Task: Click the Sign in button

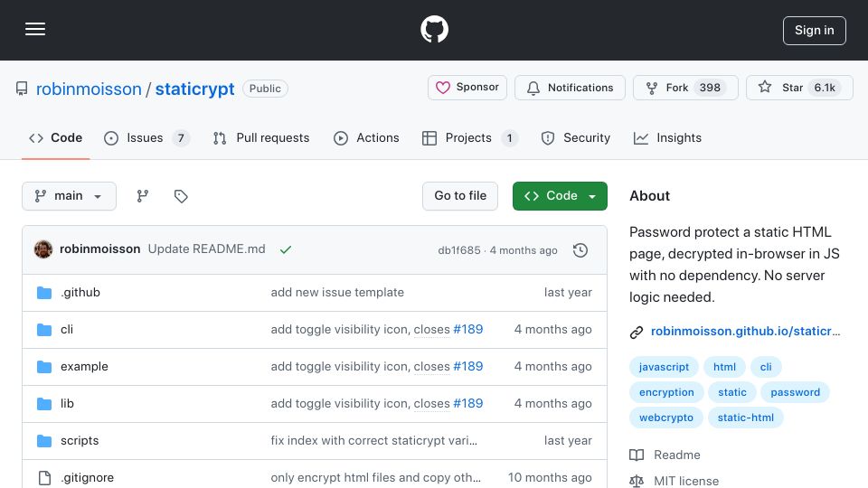Action: tap(815, 31)
